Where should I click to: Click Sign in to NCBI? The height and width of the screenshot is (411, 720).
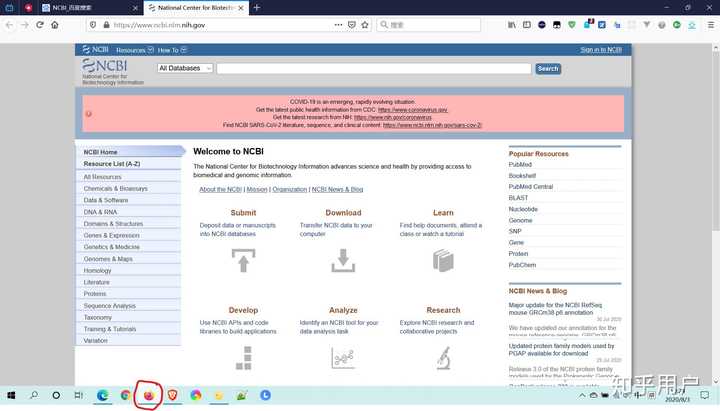601,50
